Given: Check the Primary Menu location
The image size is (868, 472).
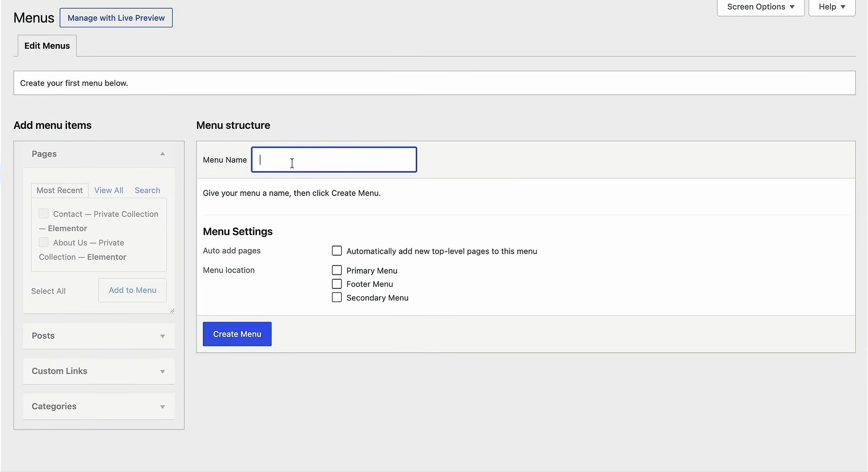Looking at the screenshot, I should (x=337, y=270).
